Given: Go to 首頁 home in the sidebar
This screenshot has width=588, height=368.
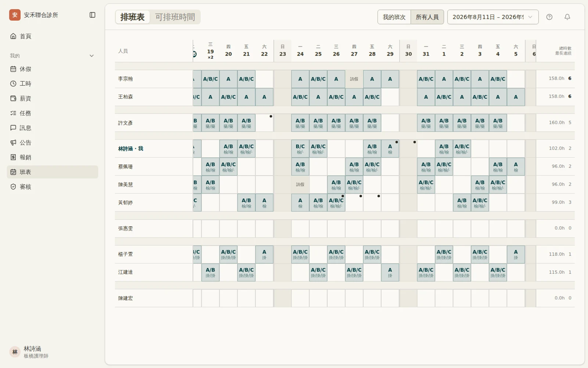Looking at the screenshot, I should point(53,36).
